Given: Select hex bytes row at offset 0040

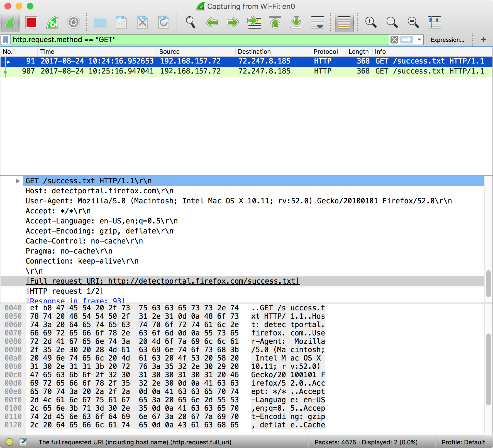Looking at the screenshot, I should (x=134, y=308).
